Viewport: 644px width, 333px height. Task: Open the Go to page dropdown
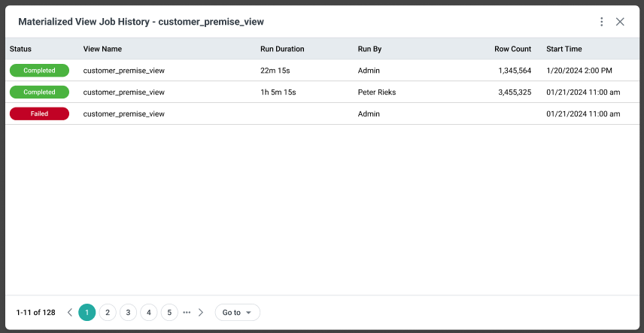(x=237, y=312)
